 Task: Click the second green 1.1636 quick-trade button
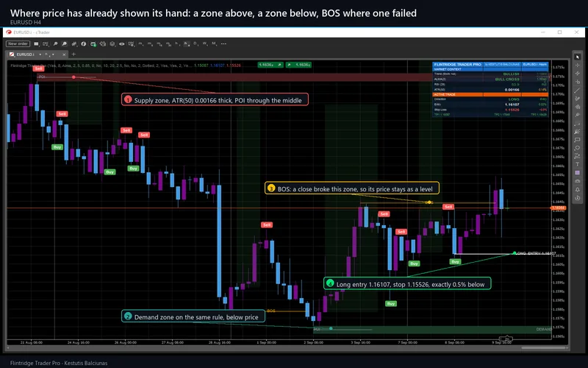298,65
